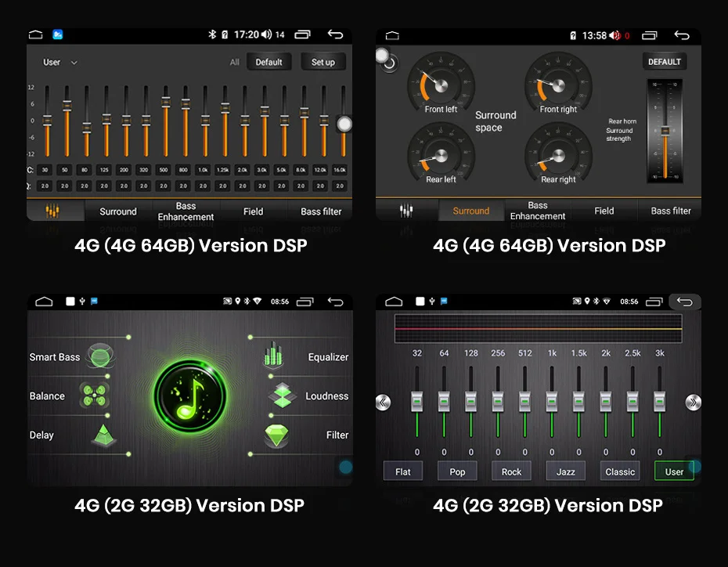Click the 3k band slider handle
The height and width of the screenshot is (567, 728).
tap(659, 402)
